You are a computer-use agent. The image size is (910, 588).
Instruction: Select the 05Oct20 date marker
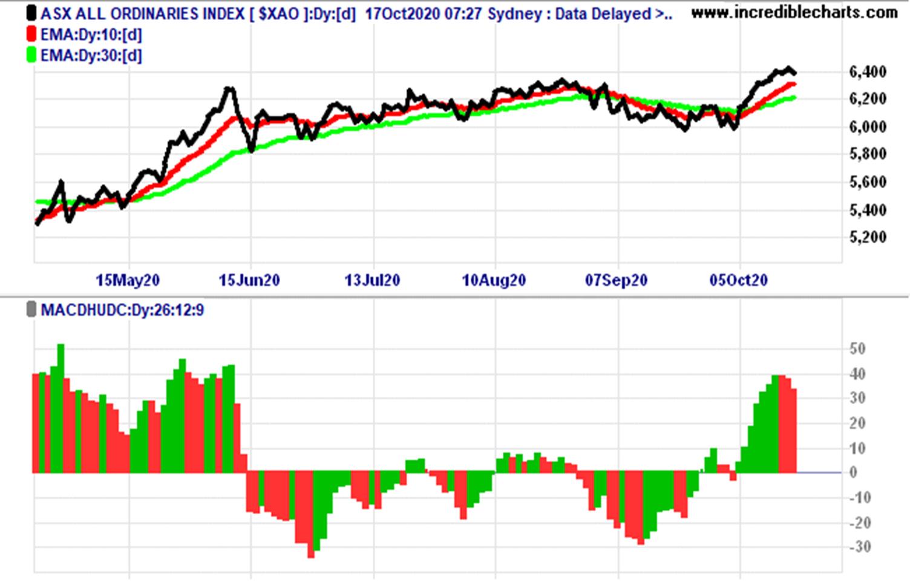[x=738, y=280]
